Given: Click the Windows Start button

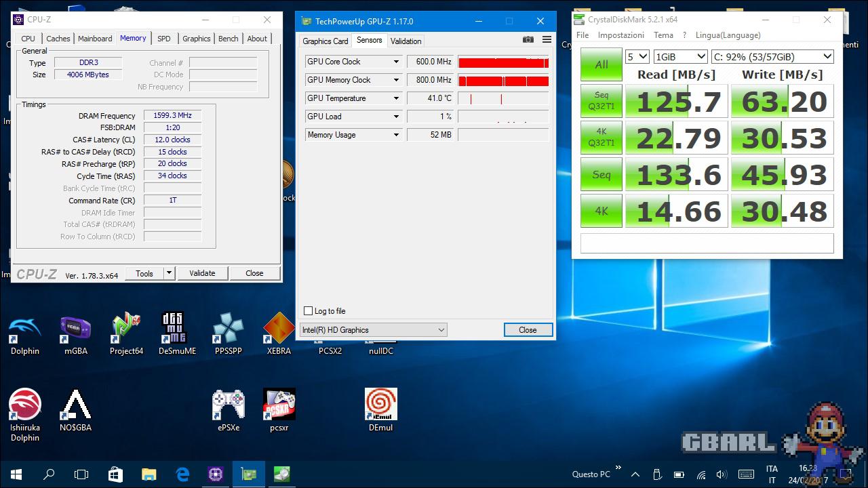Looking at the screenshot, I should (x=16, y=474).
